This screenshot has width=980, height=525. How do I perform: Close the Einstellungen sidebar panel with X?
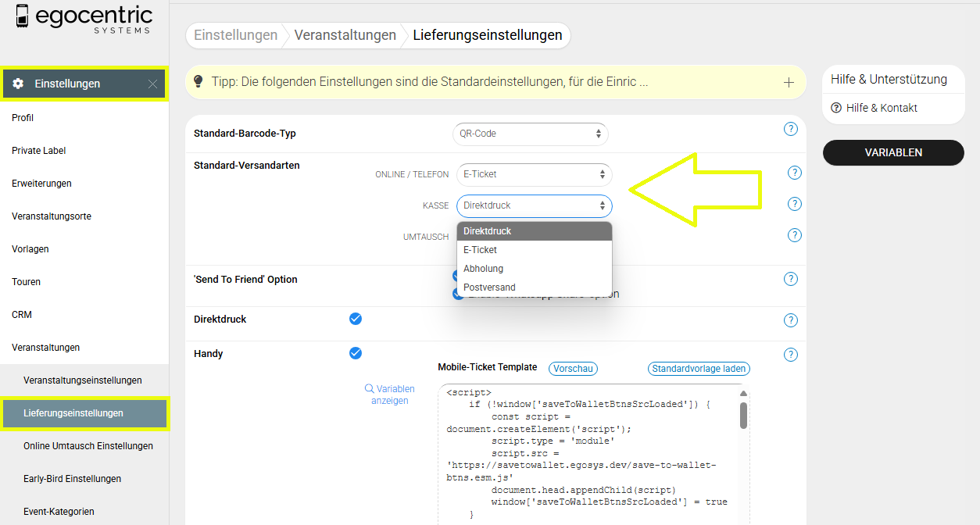tap(152, 84)
